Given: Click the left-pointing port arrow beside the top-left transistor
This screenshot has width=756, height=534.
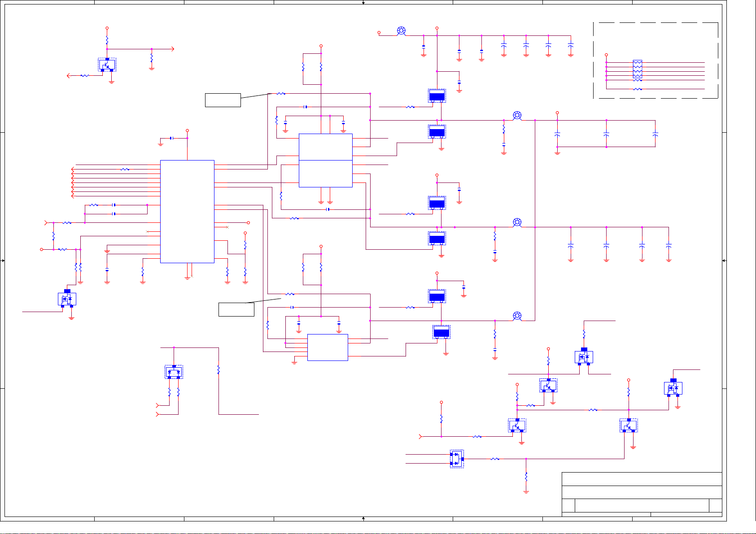Looking at the screenshot, I should [x=69, y=76].
